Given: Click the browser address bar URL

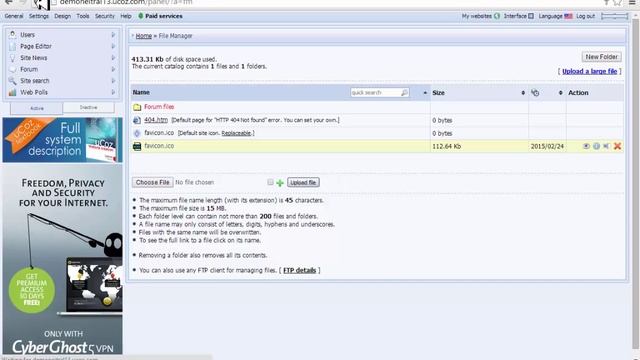Looking at the screenshot, I should (127, 2).
